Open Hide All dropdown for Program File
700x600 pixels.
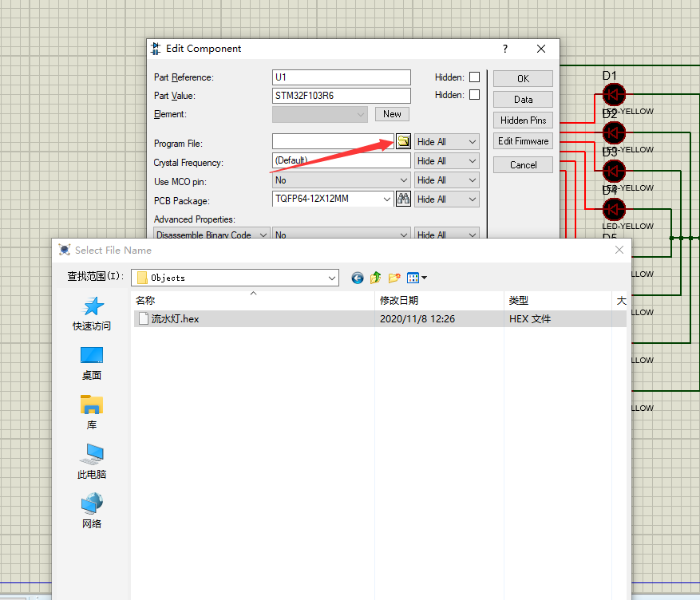click(446, 142)
